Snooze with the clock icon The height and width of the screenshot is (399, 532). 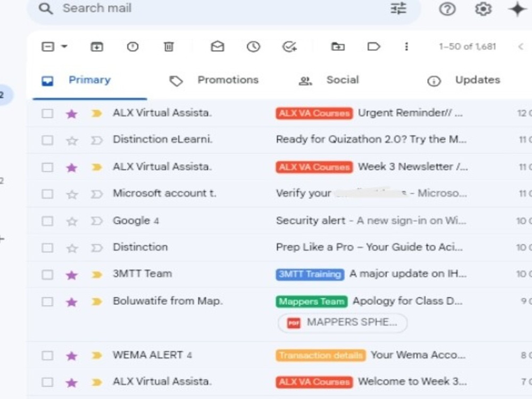[253, 46]
